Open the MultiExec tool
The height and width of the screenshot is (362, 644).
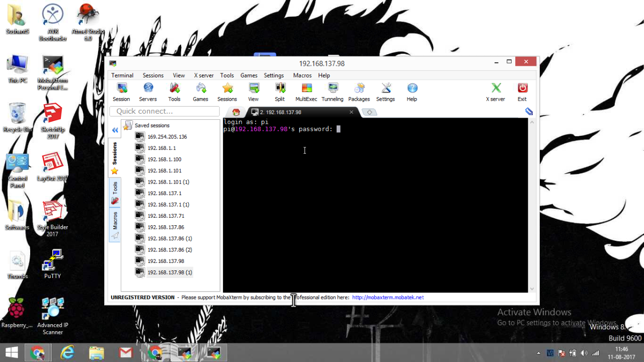306,92
